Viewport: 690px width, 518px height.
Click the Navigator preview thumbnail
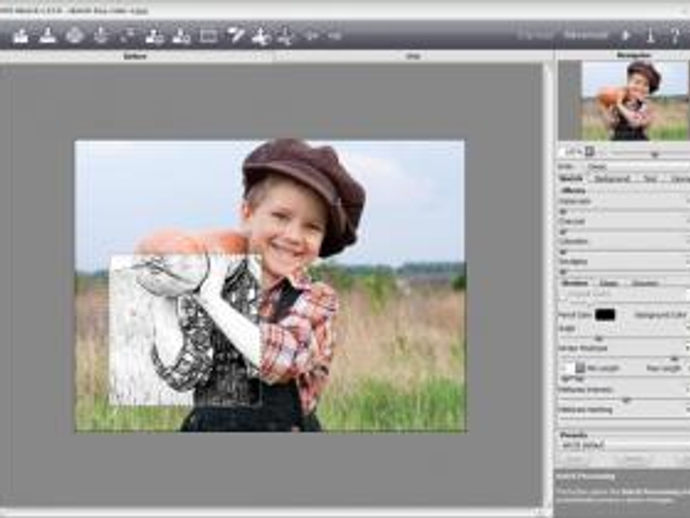(635, 101)
